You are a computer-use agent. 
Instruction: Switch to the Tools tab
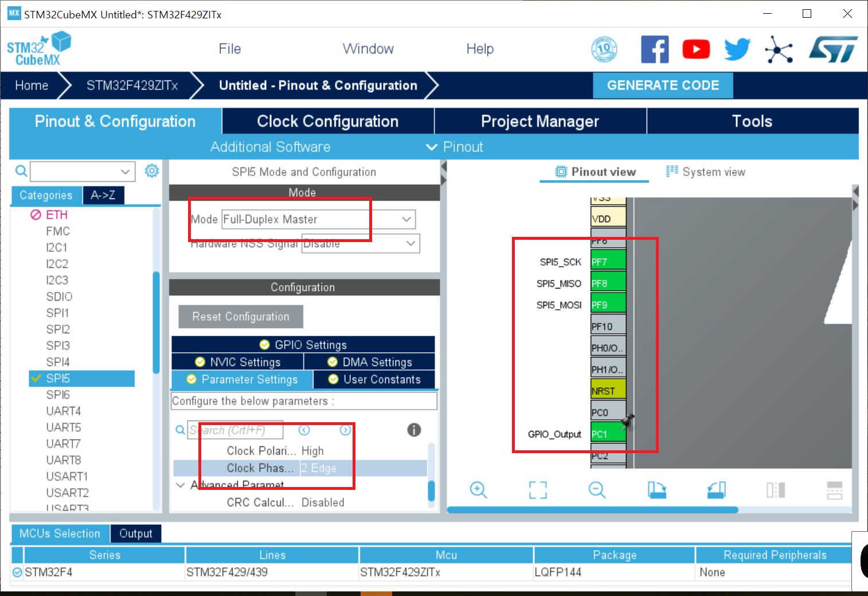pos(752,121)
